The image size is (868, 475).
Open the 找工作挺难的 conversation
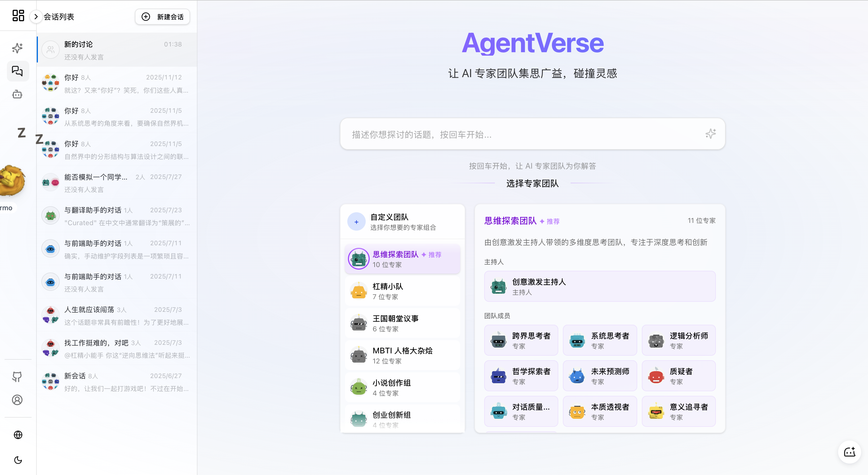click(x=117, y=349)
